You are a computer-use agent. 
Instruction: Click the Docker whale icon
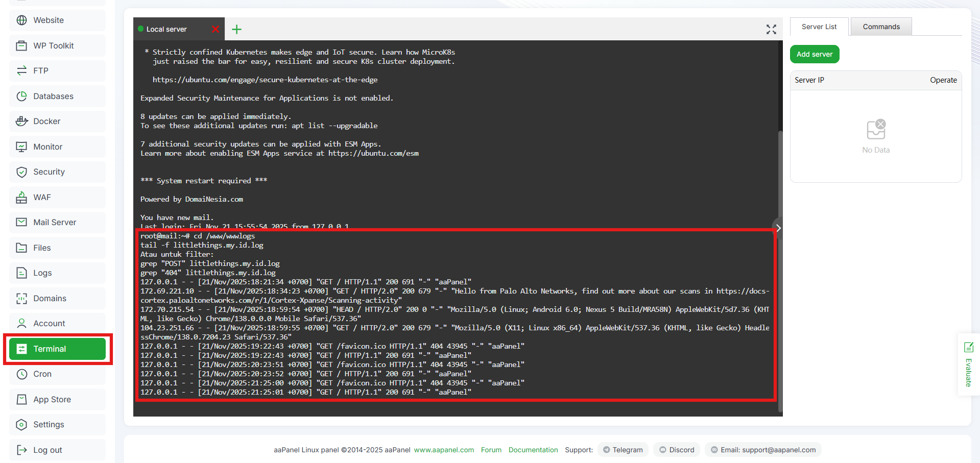tap(21, 121)
